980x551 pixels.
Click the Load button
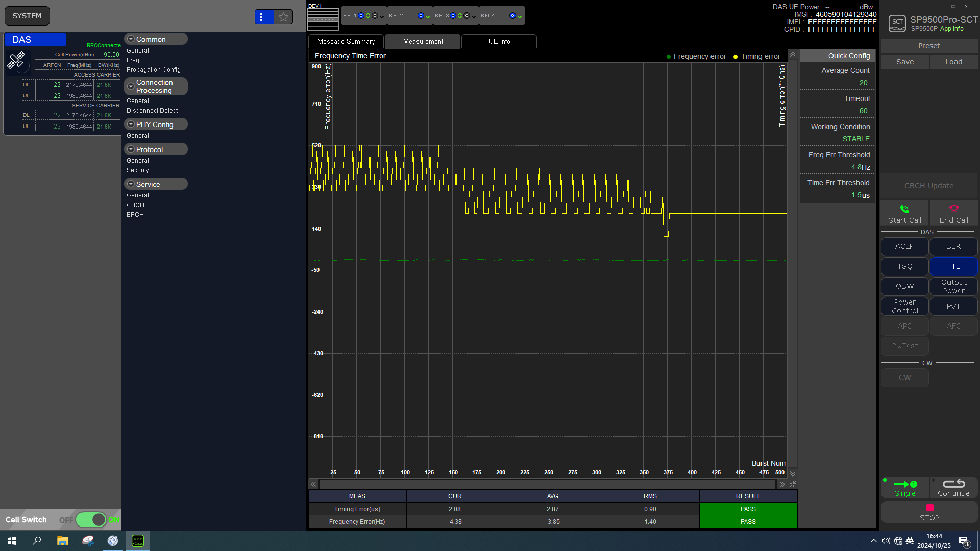[953, 62]
